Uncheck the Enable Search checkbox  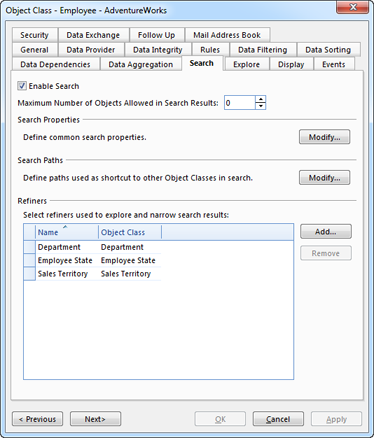click(22, 86)
